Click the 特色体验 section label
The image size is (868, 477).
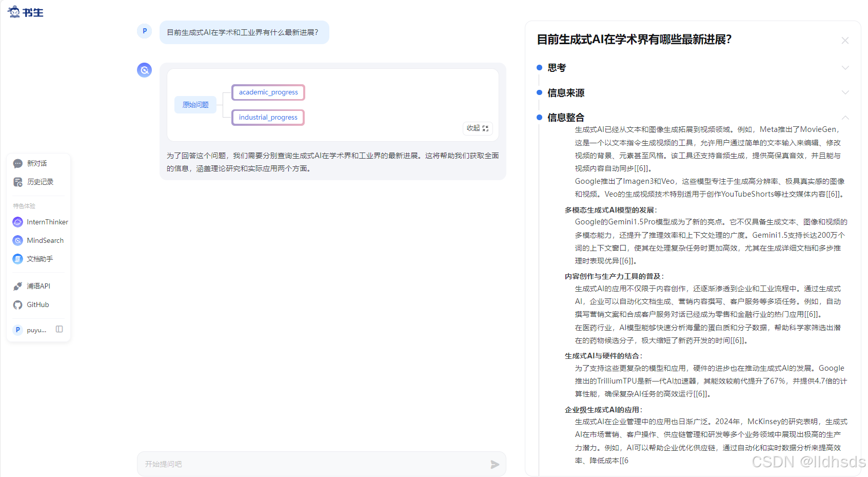click(x=24, y=206)
